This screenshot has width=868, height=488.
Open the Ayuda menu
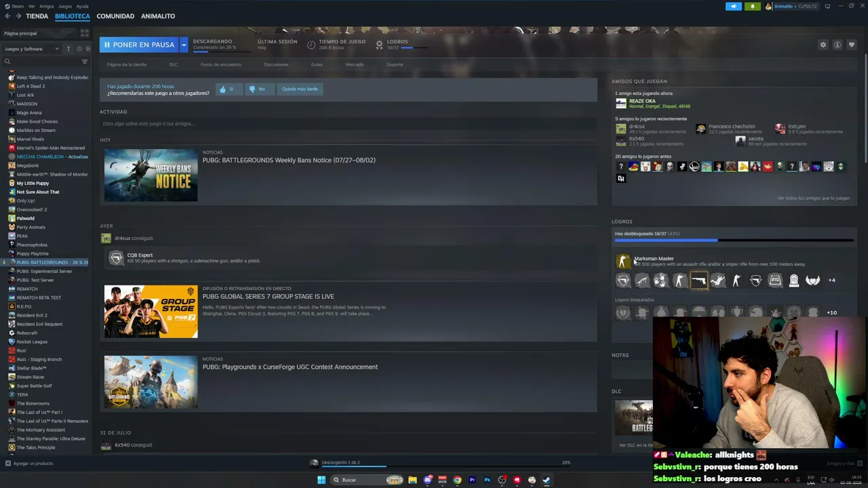(83, 6)
